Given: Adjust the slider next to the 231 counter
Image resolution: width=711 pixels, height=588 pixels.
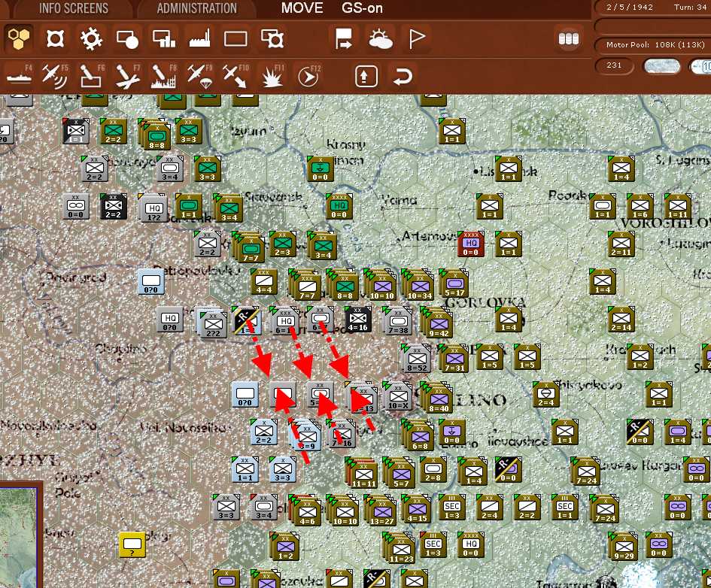Looking at the screenshot, I should [661, 67].
